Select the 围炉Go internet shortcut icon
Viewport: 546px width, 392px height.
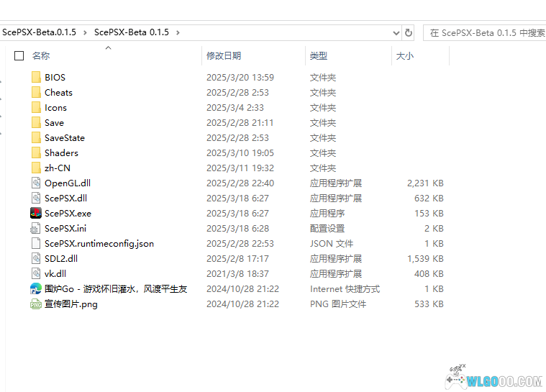tap(36, 288)
